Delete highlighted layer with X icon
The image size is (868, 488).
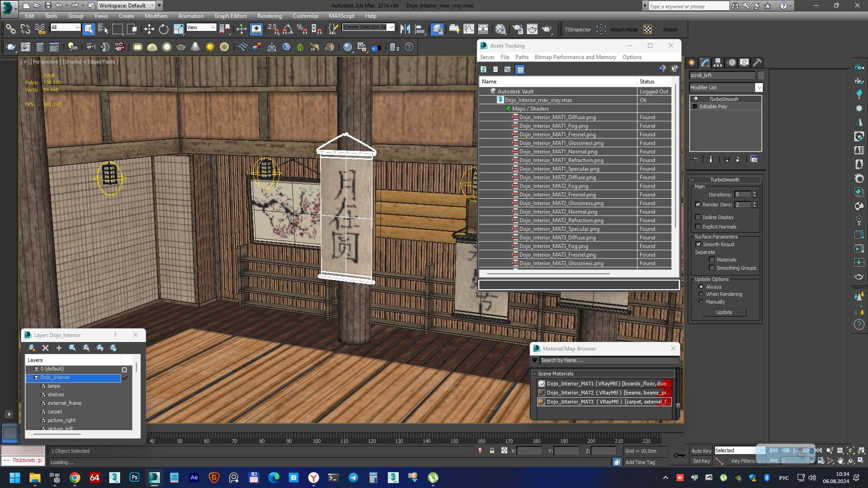pos(45,348)
